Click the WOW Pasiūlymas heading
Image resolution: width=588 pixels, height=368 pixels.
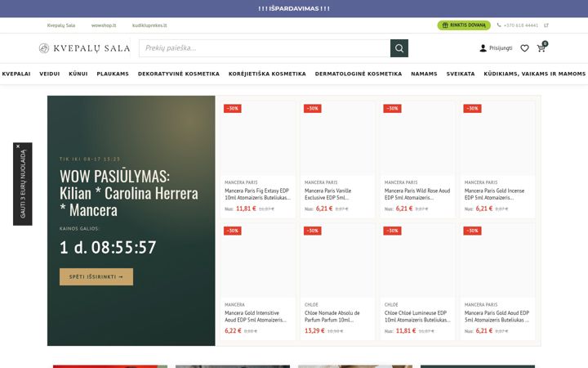coord(129,193)
